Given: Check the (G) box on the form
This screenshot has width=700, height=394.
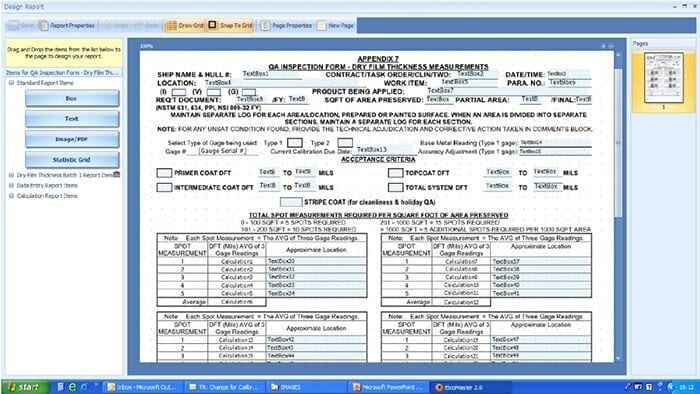Looking at the screenshot, I should click(249, 92).
